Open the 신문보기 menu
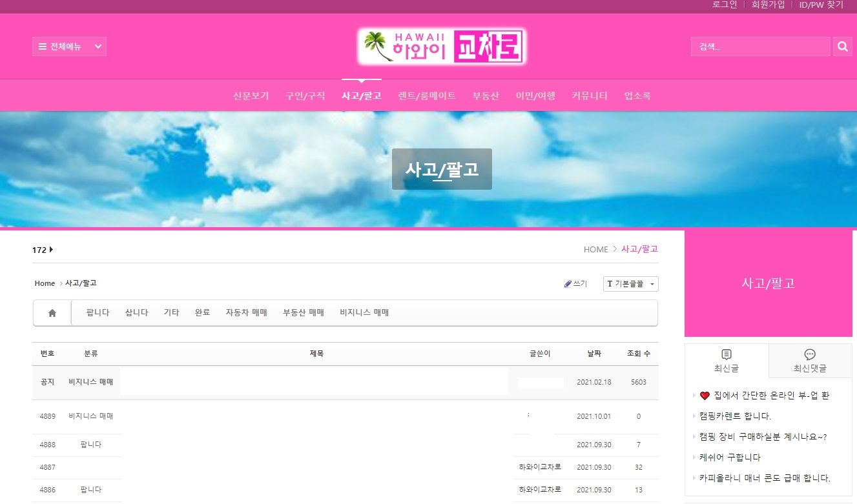Screen dimensions: 857x504 tap(251, 96)
